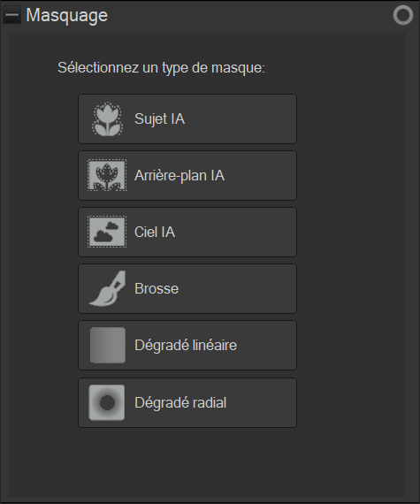Choose the Dégradé radial mask label
The width and height of the screenshot is (420, 504).
pyautogui.click(x=180, y=402)
